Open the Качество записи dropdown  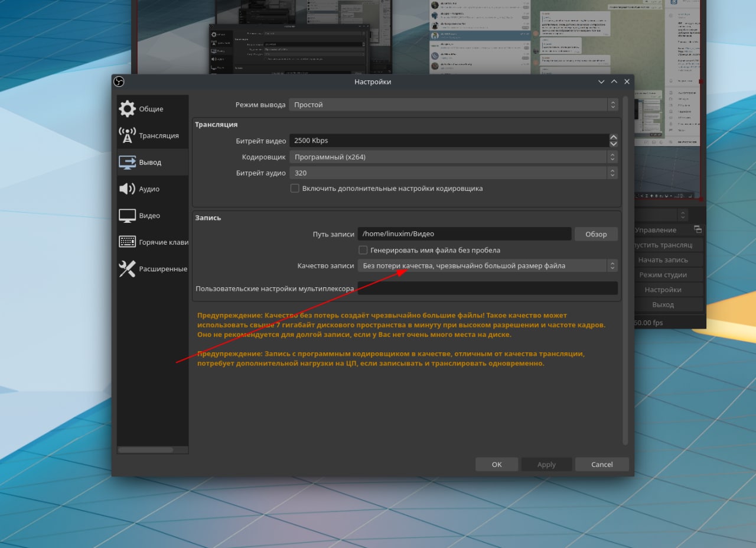487,266
